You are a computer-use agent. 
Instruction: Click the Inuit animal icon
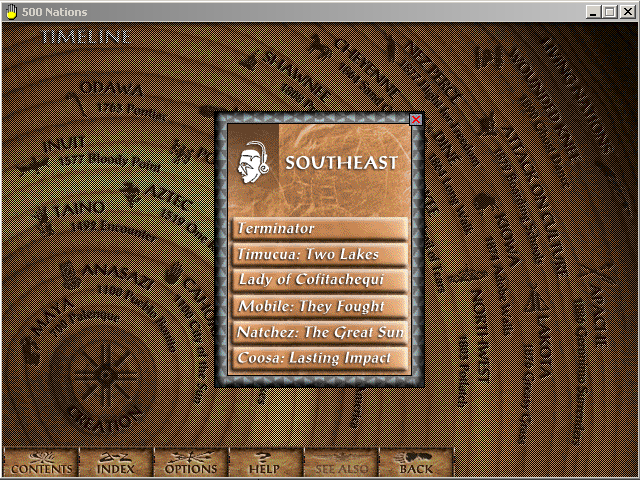click(x=33, y=165)
